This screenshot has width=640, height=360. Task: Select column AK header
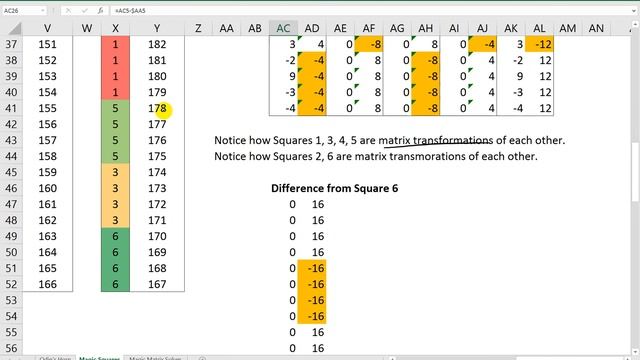(511, 28)
